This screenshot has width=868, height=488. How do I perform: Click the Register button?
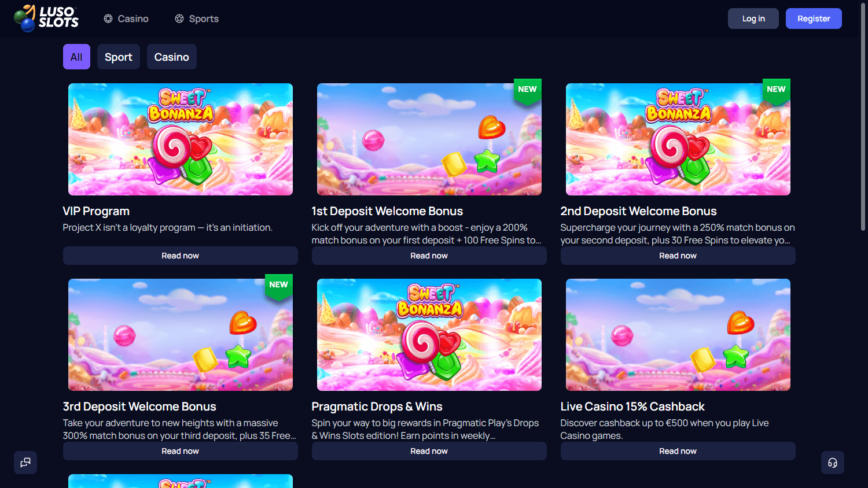click(814, 19)
